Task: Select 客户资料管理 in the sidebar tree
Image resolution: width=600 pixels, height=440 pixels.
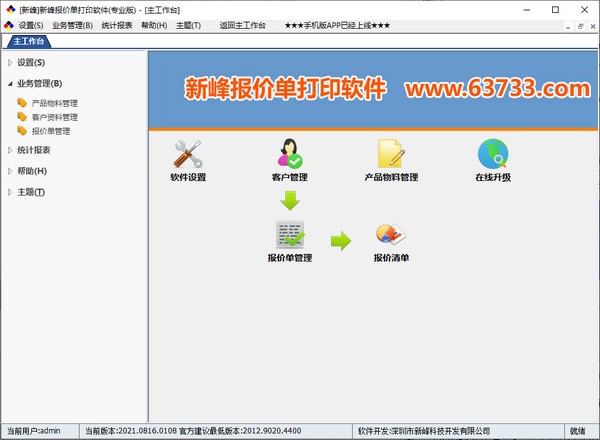Action: tap(55, 117)
